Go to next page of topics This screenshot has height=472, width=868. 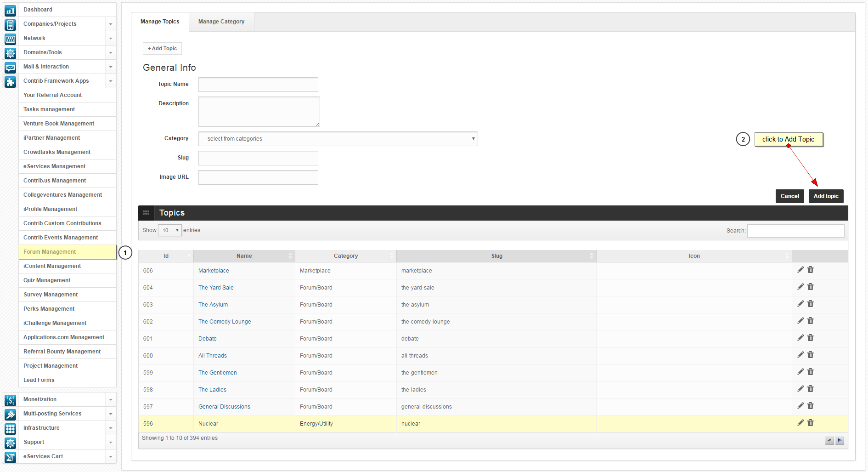[840, 441]
